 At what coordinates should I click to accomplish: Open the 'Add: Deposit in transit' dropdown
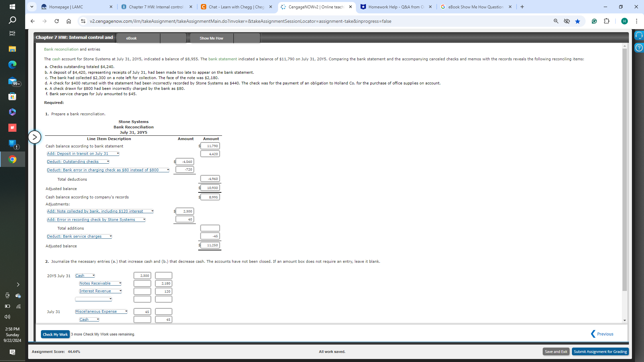[x=83, y=154]
